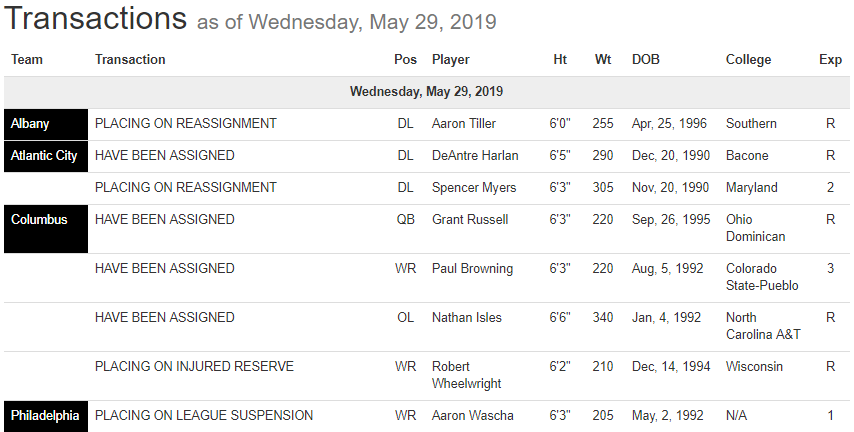Viewport: 854px width, 432px height.
Task: Click the Exp column header
Action: [x=830, y=60]
